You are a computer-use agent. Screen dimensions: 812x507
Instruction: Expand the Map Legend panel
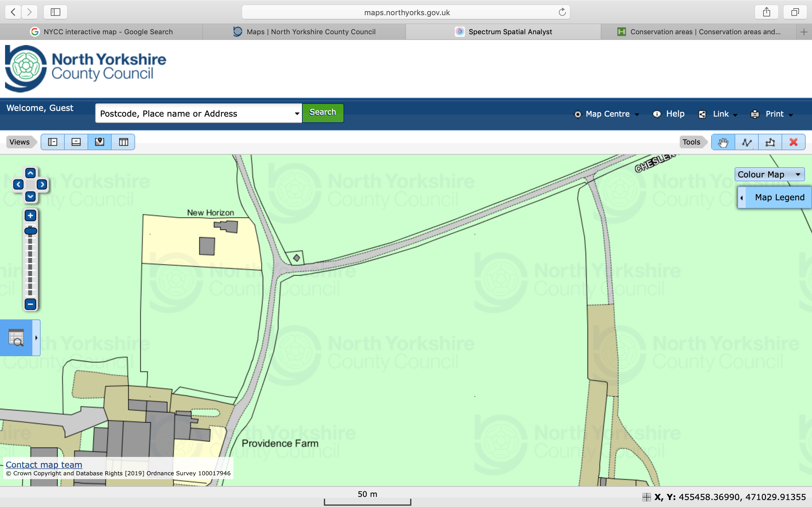point(775,197)
